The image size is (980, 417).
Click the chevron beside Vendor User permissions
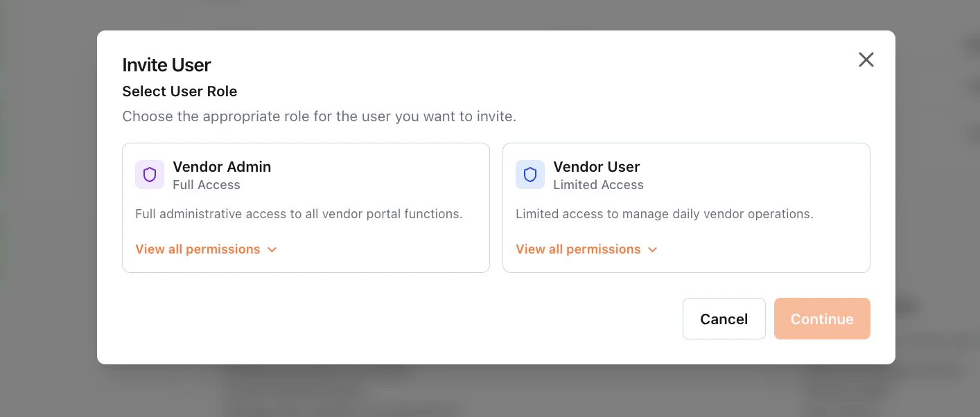pyautogui.click(x=653, y=249)
